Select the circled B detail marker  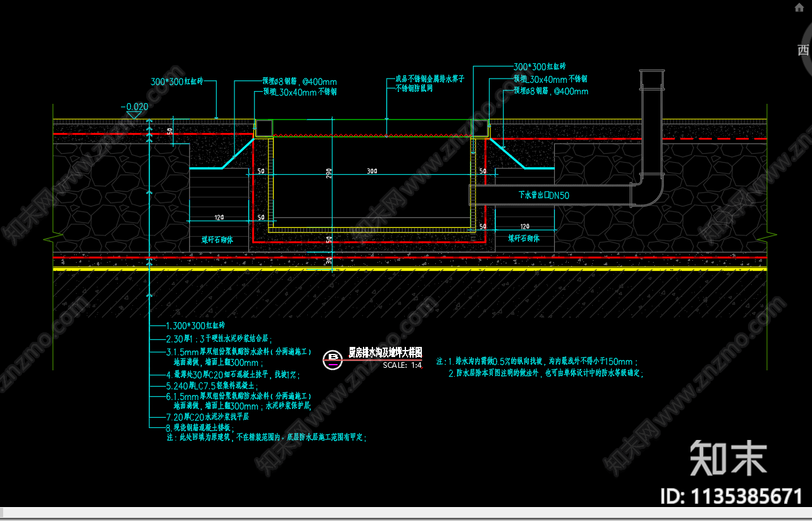coord(332,359)
